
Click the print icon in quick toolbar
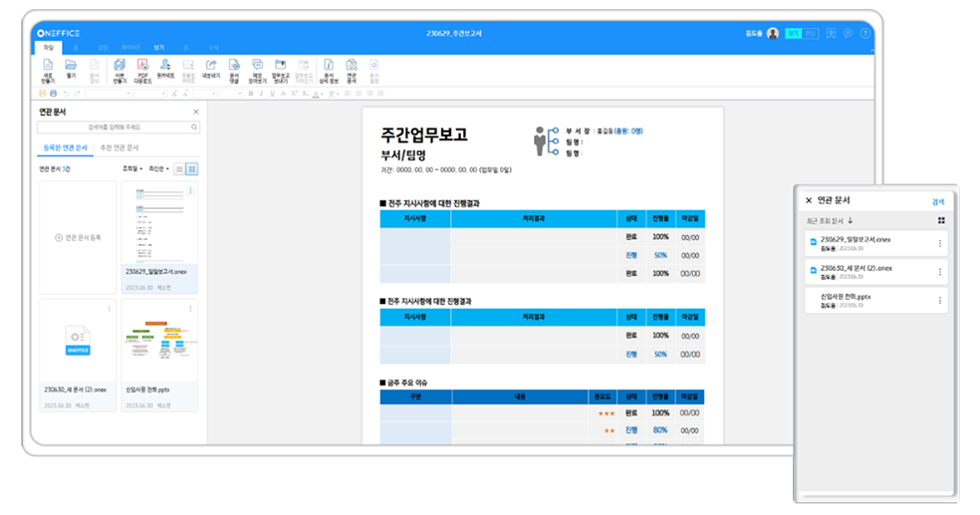tap(53, 94)
